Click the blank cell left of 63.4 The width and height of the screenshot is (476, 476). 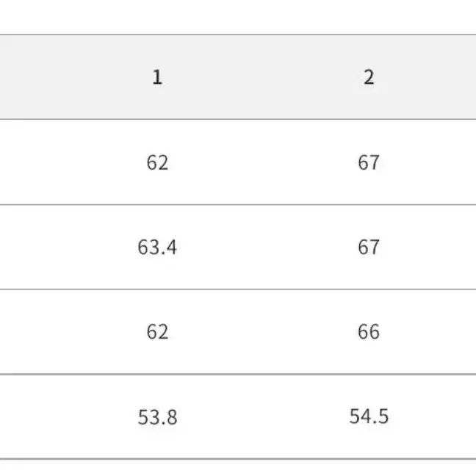pos(26,247)
